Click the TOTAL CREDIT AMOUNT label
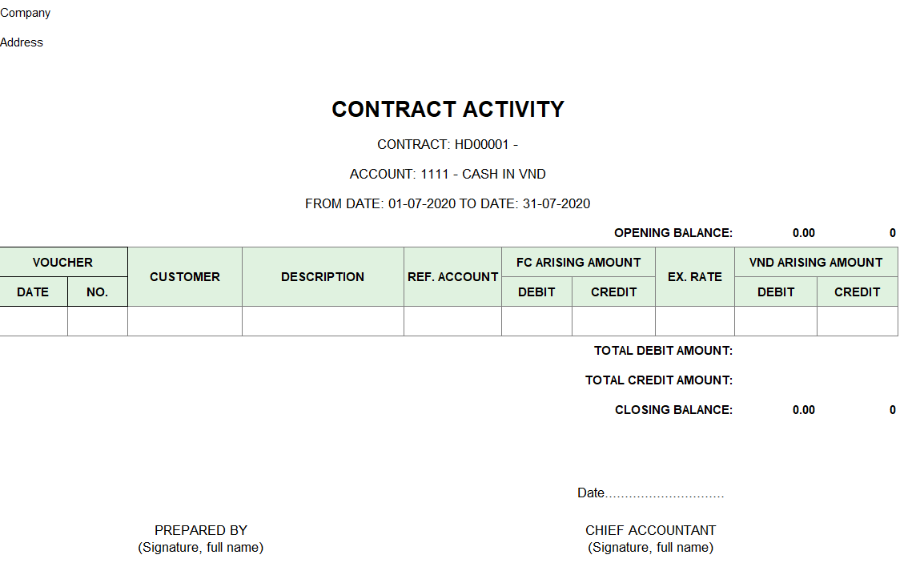The height and width of the screenshot is (575, 924). click(659, 380)
